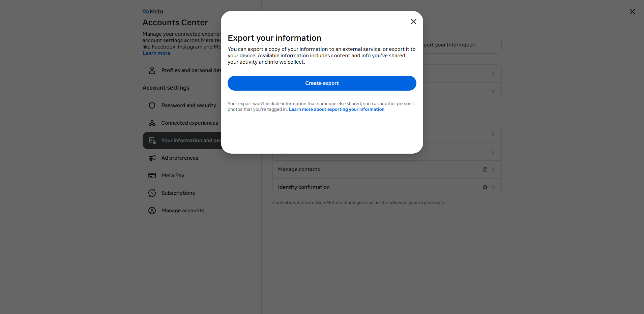Select Your information and permissions

[x=182, y=140]
